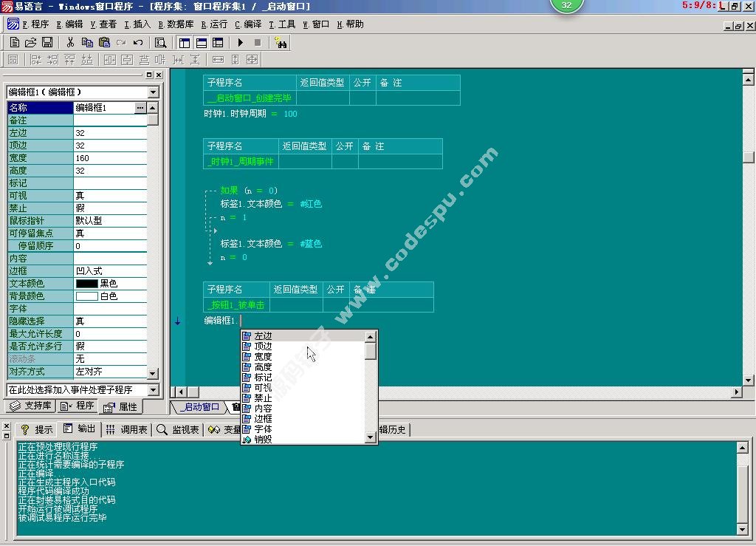Pick 顶边 from the autocomplete list
756x546 pixels.
click(303, 347)
